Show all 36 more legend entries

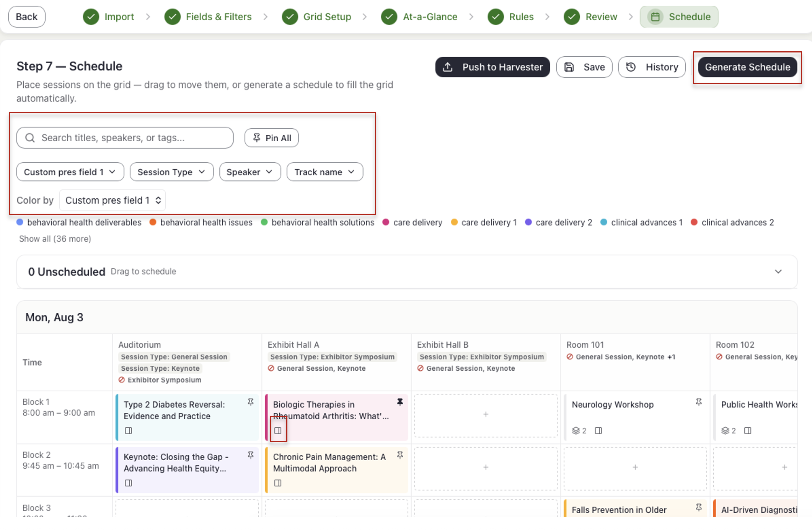55,239
